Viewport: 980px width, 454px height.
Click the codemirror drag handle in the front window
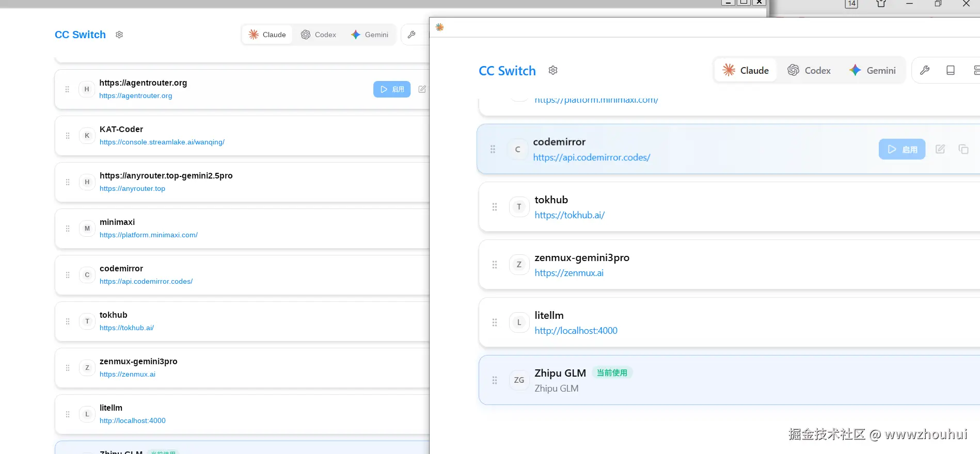(x=493, y=149)
